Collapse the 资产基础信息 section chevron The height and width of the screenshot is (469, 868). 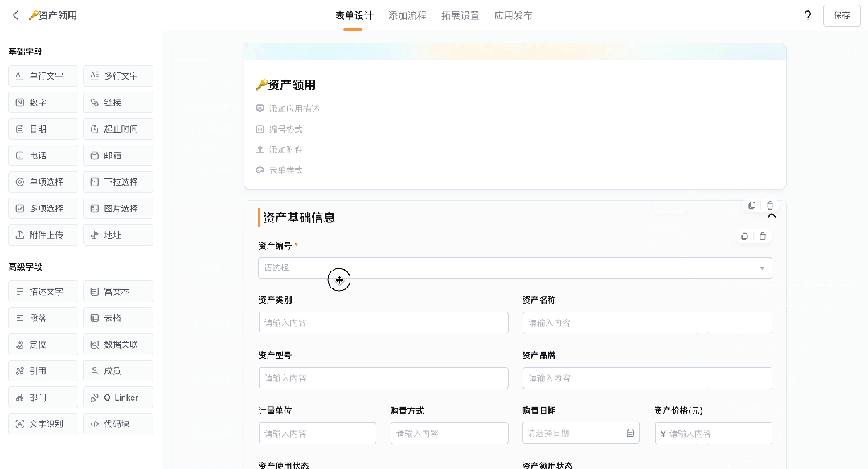[x=772, y=216]
